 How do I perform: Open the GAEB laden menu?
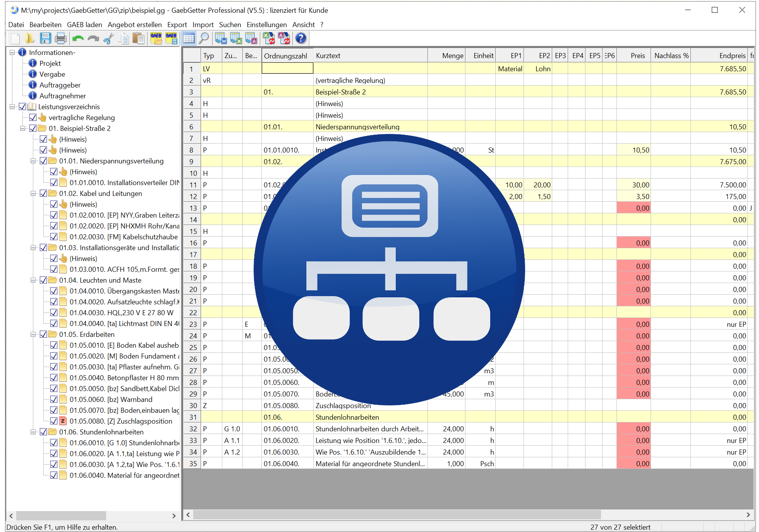pos(84,25)
